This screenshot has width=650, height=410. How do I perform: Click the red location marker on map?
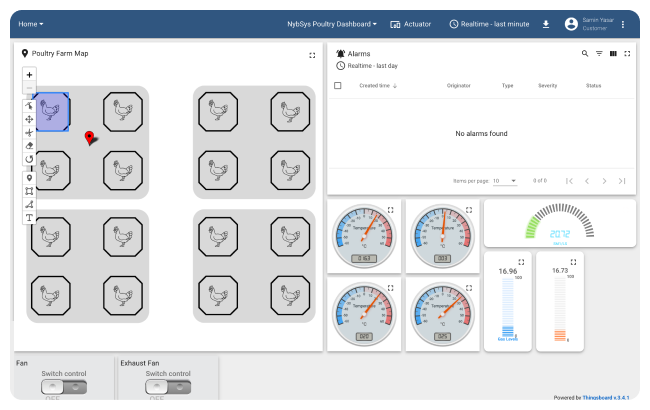(90, 138)
